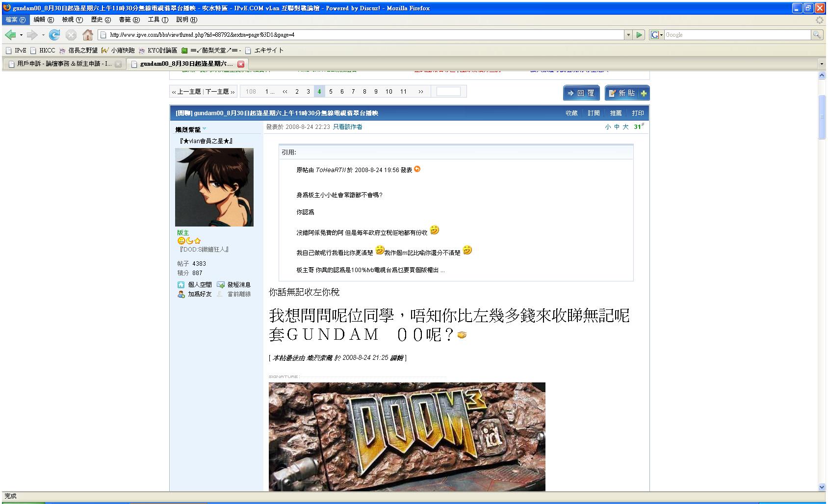The image size is (828, 504).
Task: Click the vertical scrollbar up arrow
Action: click(822, 76)
